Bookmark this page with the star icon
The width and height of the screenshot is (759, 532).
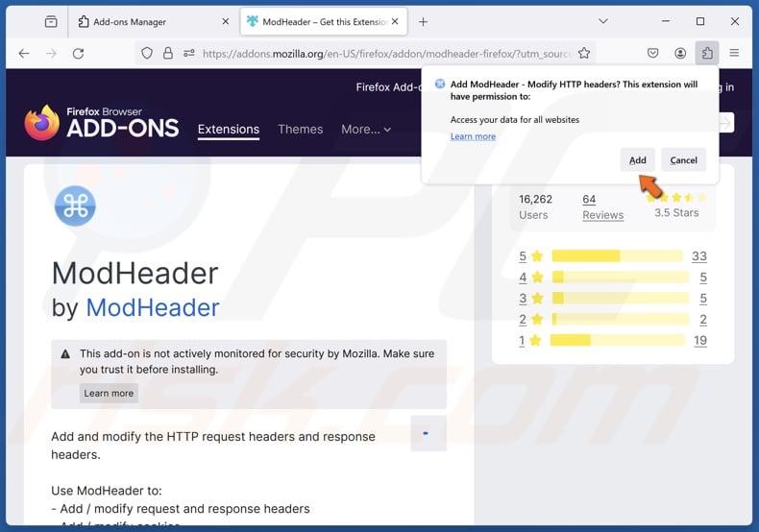tap(584, 53)
